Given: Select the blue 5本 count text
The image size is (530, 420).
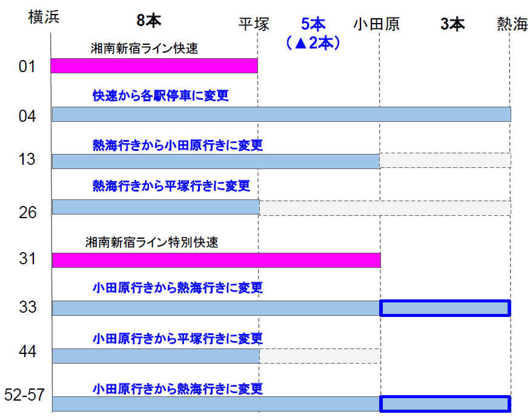Looking at the screenshot, I should pyautogui.click(x=313, y=24).
